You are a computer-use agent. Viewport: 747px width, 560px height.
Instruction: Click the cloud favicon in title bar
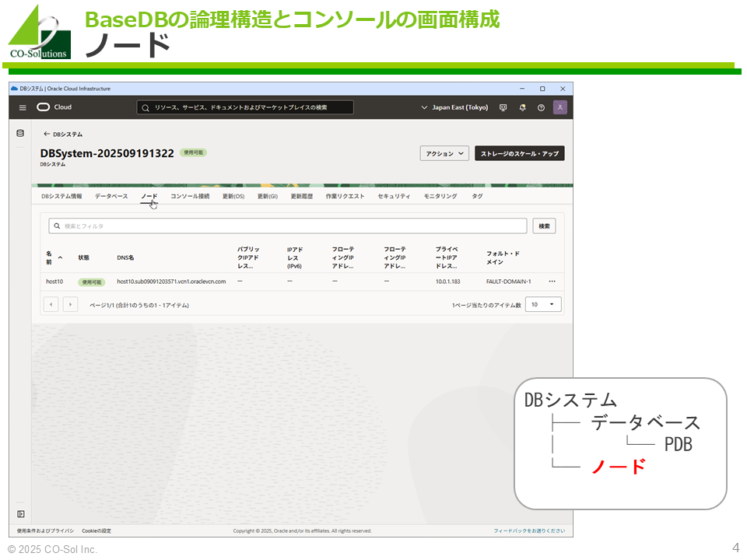click(14, 89)
